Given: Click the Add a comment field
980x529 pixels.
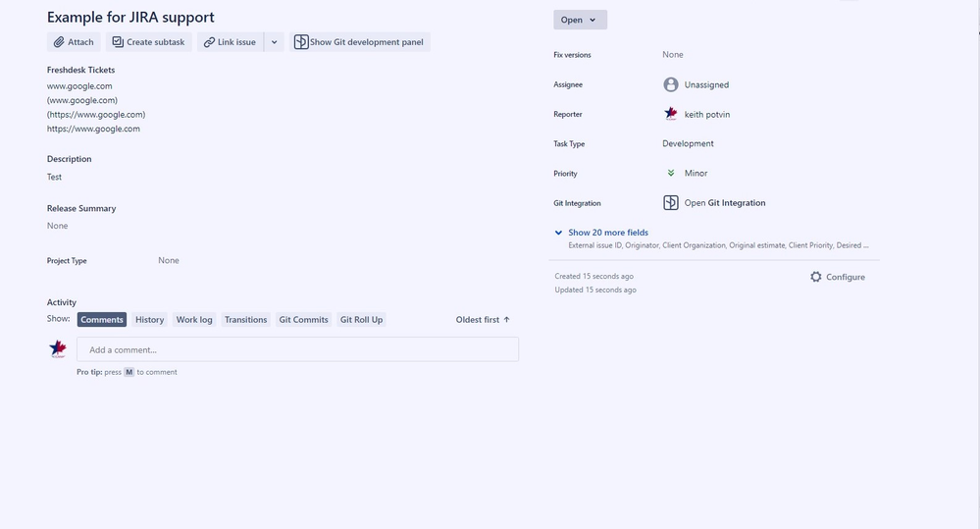Looking at the screenshot, I should click(x=297, y=349).
